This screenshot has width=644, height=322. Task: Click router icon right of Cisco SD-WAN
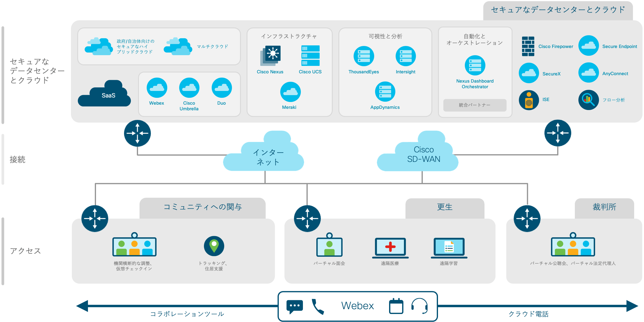pos(558,133)
